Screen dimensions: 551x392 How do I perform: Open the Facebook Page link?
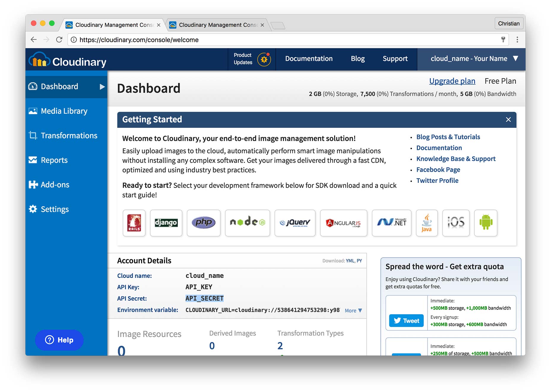(438, 170)
